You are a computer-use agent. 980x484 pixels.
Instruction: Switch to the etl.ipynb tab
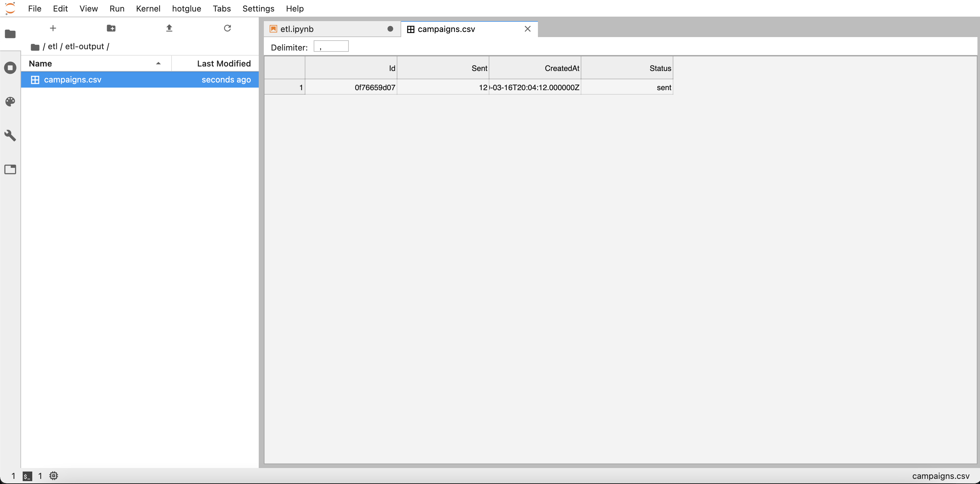(x=297, y=29)
